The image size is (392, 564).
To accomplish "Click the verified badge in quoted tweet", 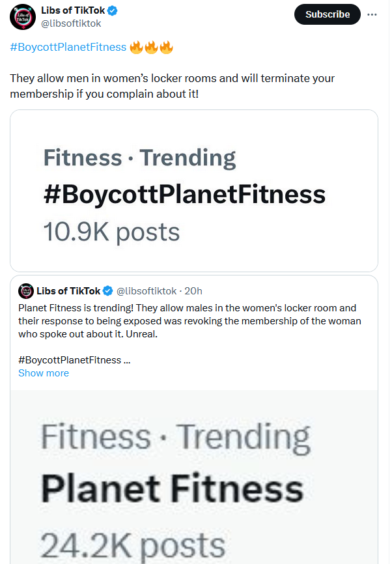I will pyautogui.click(x=108, y=291).
